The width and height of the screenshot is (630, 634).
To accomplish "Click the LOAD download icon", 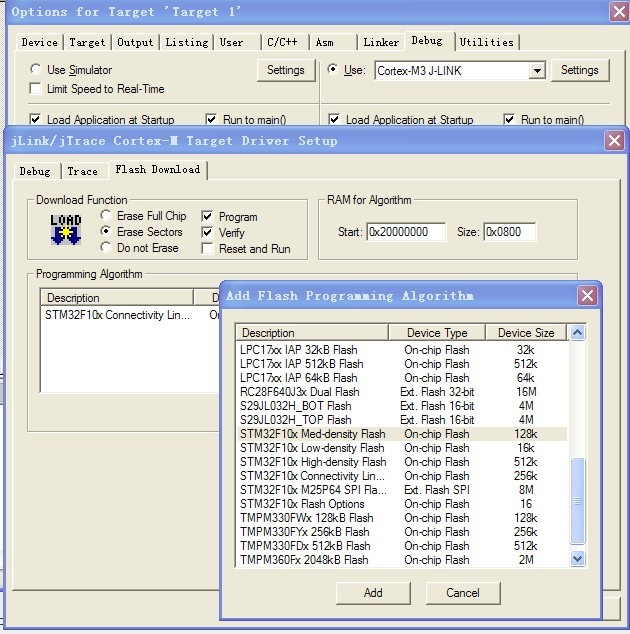I will [66, 230].
